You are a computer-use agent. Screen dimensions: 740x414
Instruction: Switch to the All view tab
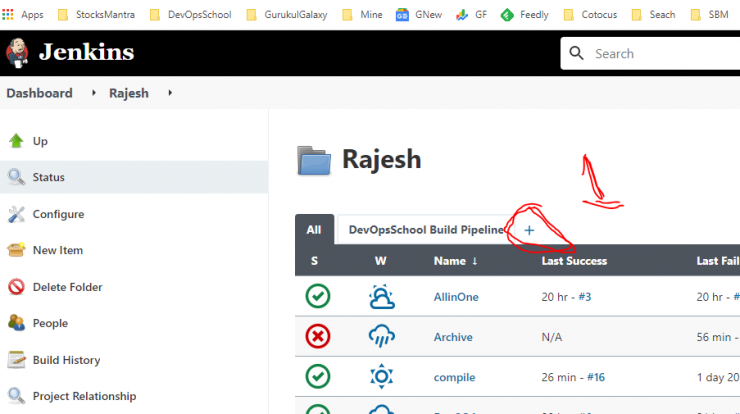(x=314, y=230)
